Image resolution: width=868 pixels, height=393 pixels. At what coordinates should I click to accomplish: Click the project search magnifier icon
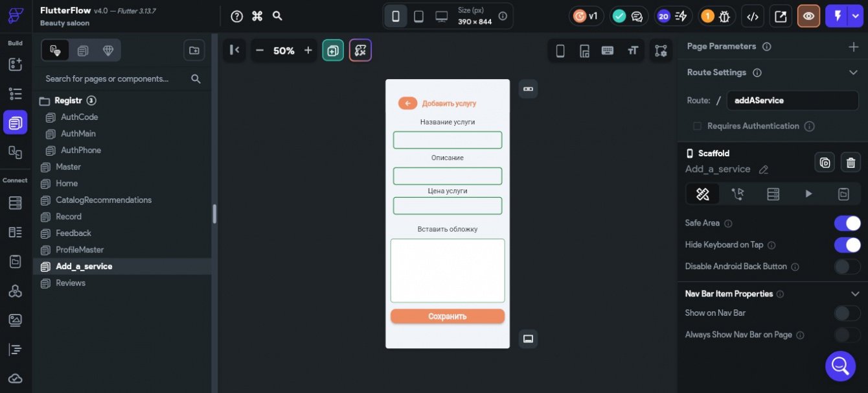[277, 16]
